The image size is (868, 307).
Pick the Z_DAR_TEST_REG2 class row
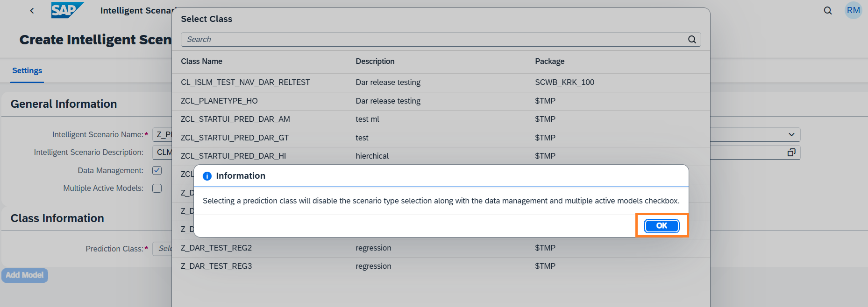216,248
